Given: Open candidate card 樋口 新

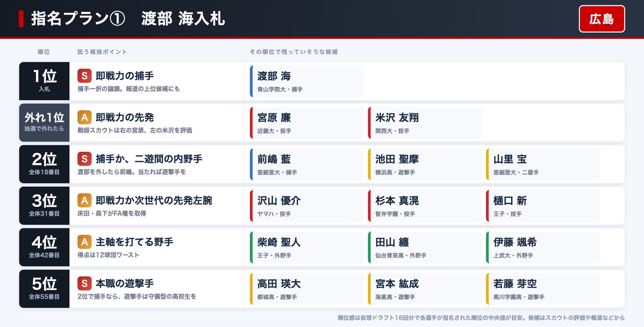Looking at the screenshot, I should click(543, 206).
